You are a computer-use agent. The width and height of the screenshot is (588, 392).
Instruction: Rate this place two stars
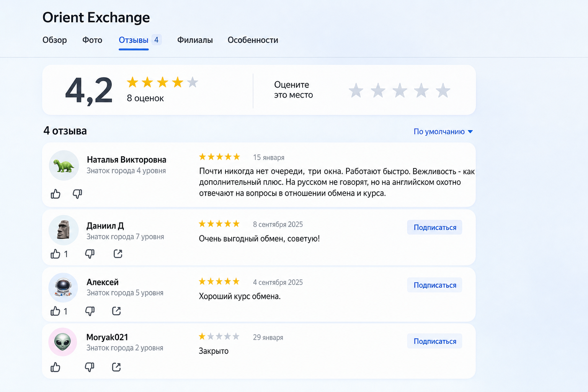378,90
